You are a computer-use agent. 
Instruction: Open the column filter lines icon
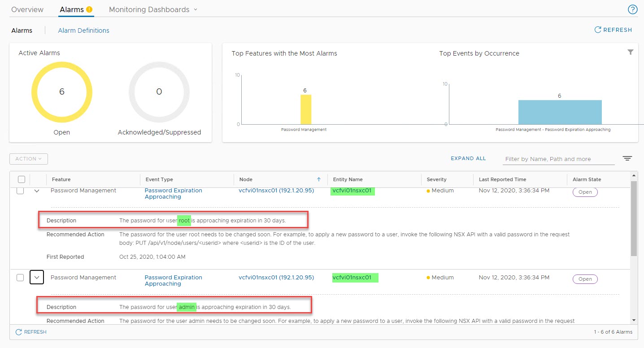coord(627,159)
